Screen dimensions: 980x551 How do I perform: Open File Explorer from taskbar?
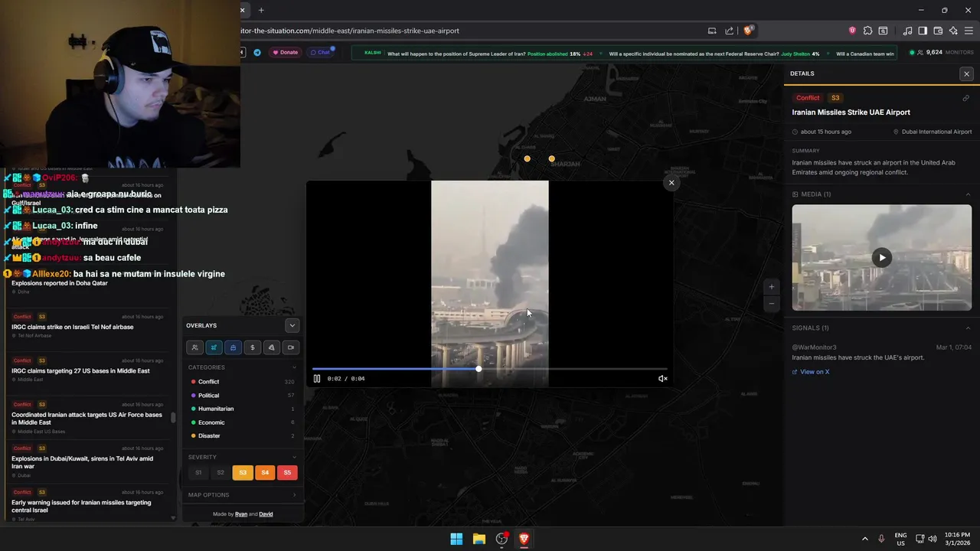(479, 539)
